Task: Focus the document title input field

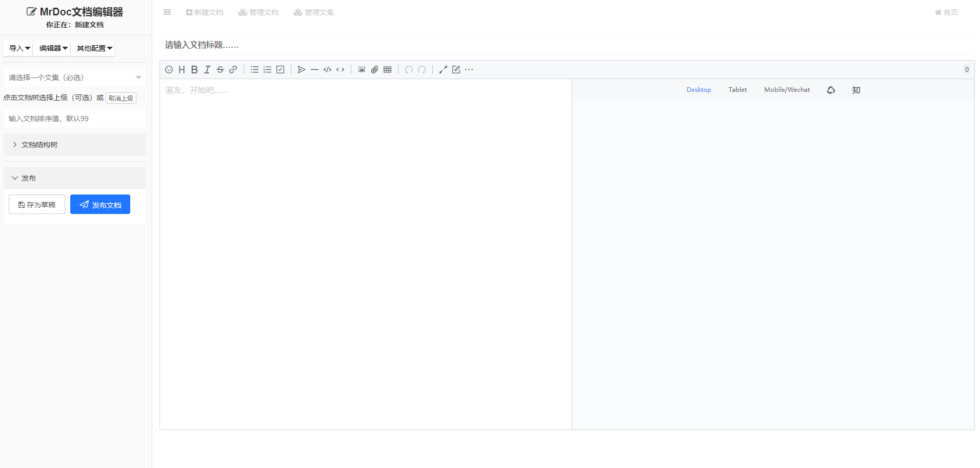Action: tap(567, 45)
